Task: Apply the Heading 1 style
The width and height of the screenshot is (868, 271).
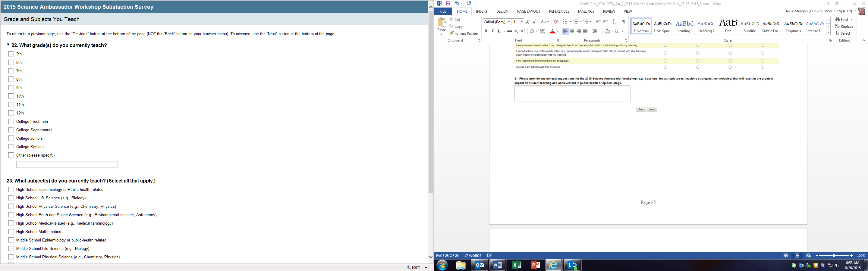Action: coord(684,26)
